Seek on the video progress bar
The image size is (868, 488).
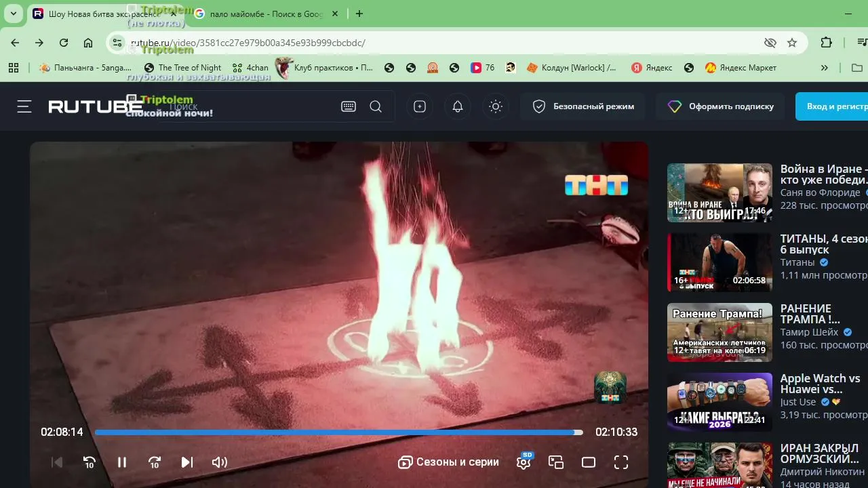click(338, 432)
